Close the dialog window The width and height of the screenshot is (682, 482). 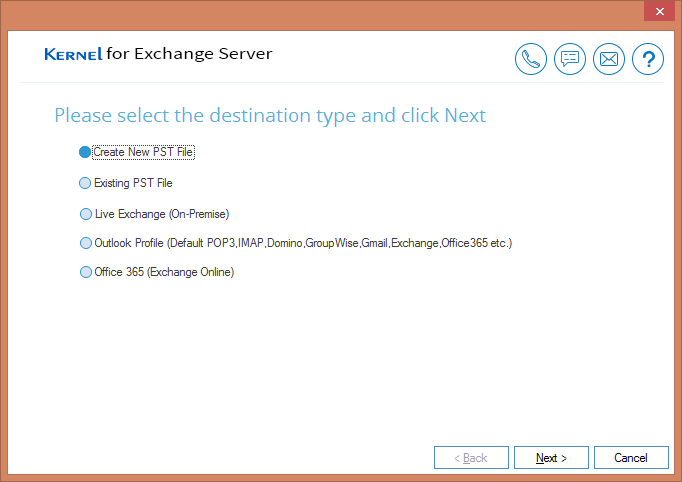659,11
